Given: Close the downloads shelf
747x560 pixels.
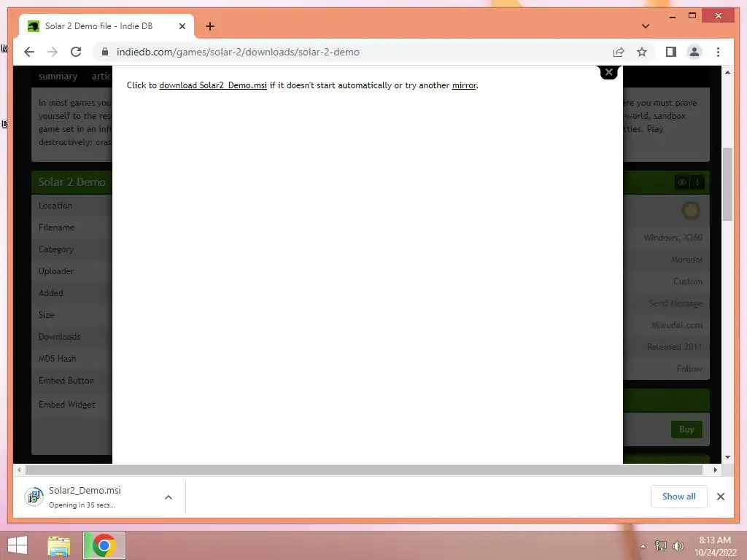Looking at the screenshot, I should click(720, 497).
